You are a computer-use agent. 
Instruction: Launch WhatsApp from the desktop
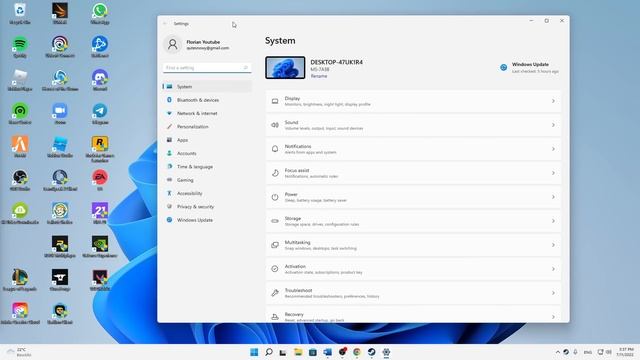click(100, 13)
